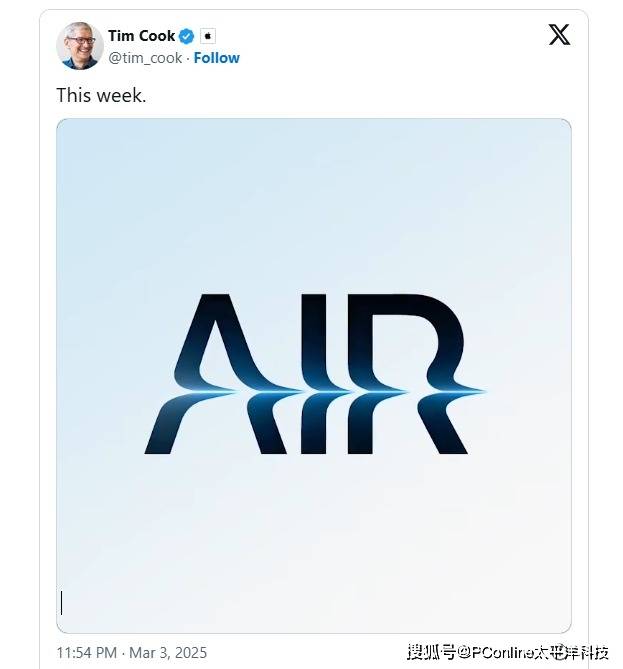Click the dot separator before Follow
623x669 pixels.
coord(188,58)
